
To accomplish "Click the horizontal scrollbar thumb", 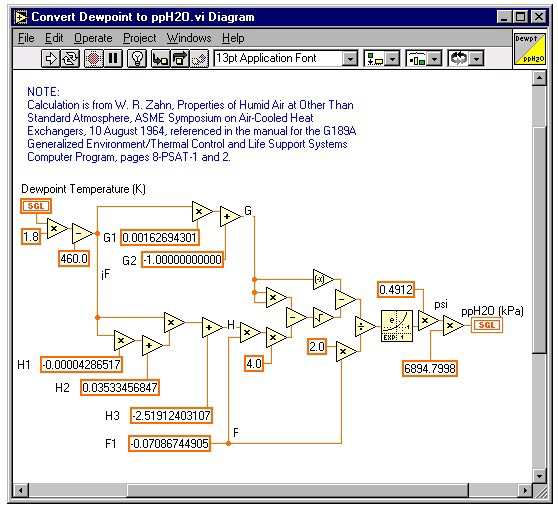I will coord(298,490).
